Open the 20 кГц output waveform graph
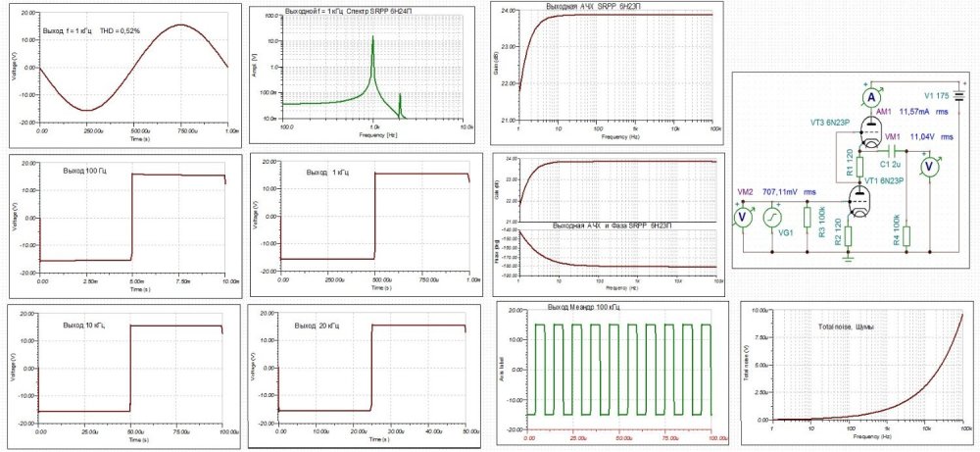 (x=363, y=369)
